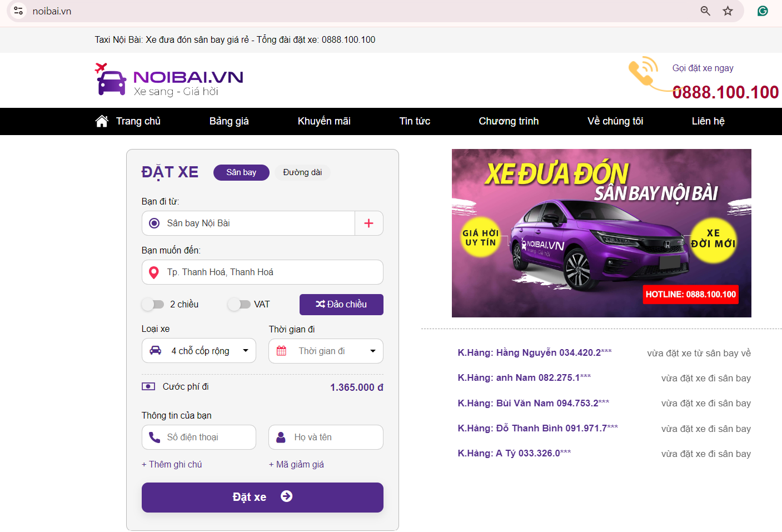Click the money icon beside Cước phí đi
Image resolution: width=782 pixels, height=532 pixels.
click(x=148, y=386)
